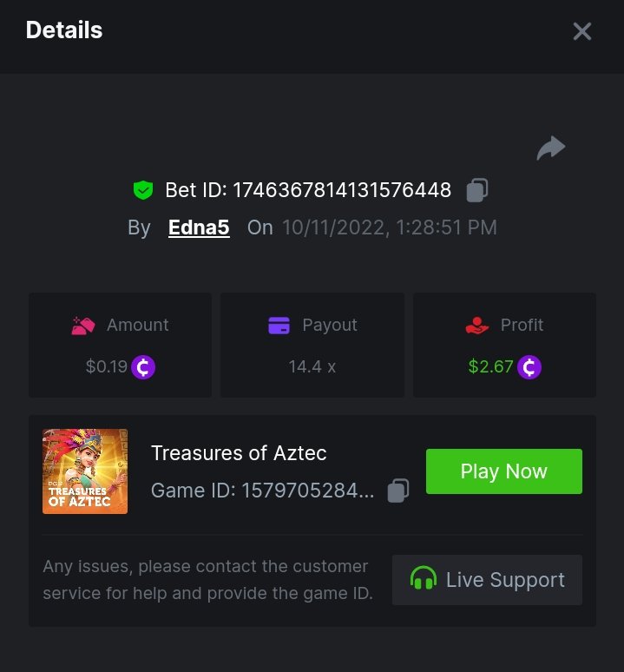The height and width of the screenshot is (672, 624).
Task: Copy the Game ID
Action: pyautogui.click(x=397, y=491)
